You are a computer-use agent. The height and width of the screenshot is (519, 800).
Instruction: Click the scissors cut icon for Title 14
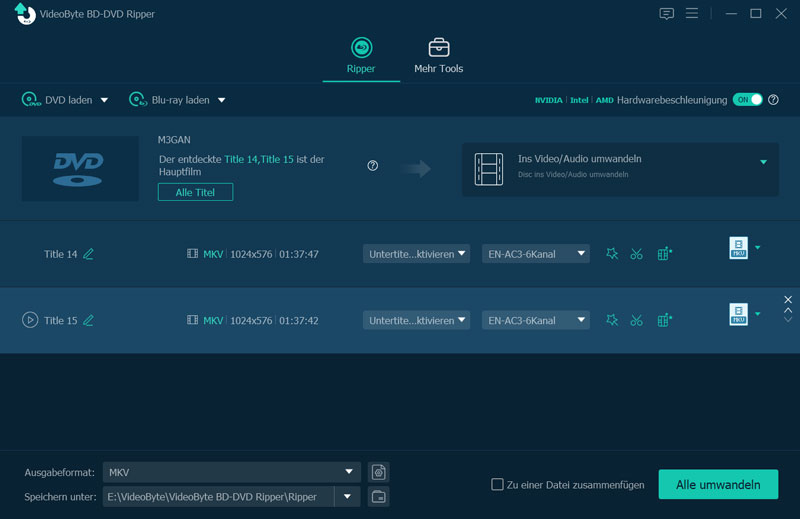tap(636, 254)
